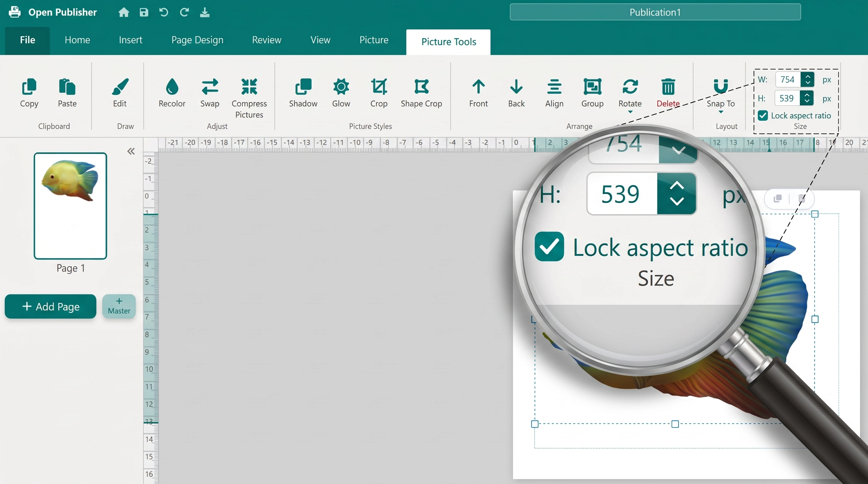Delete the selected picture
Viewport: 868px width, 484px height.
click(668, 93)
